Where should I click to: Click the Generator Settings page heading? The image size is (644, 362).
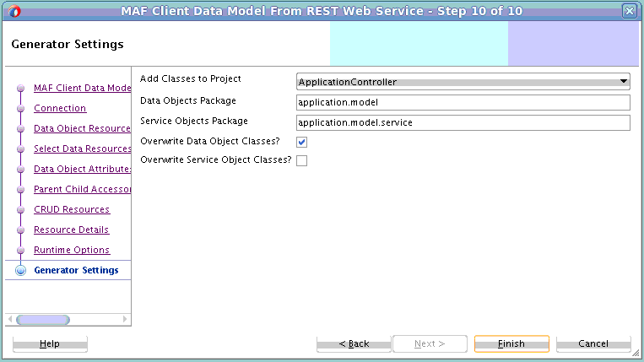pyautogui.click(x=68, y=45)
